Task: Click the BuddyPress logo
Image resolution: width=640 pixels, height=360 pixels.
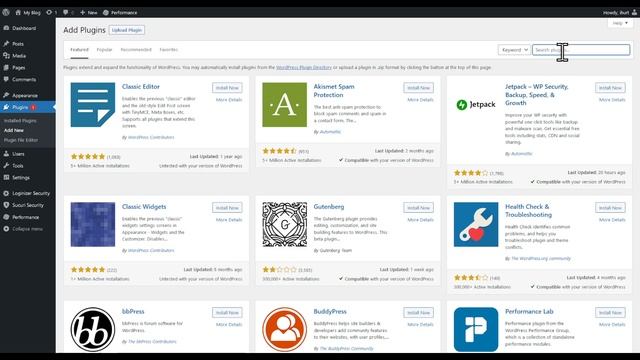Action: (x=284, y=329)
